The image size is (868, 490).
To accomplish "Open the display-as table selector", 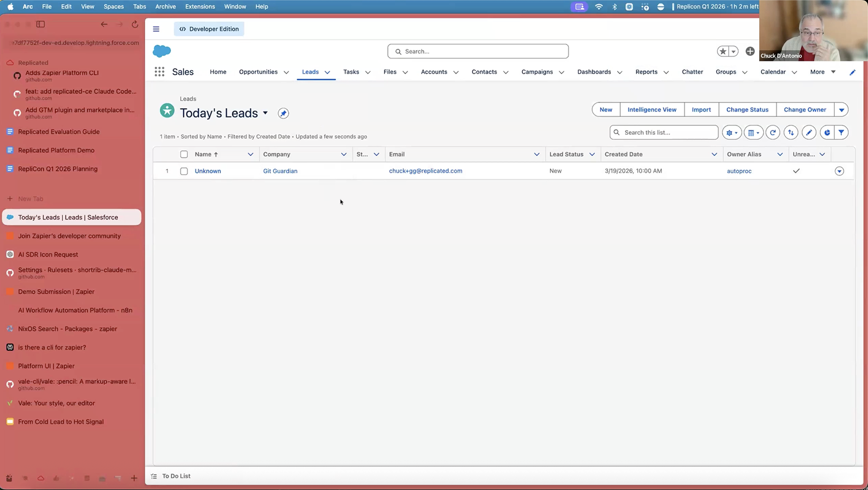I will point(754,132).
